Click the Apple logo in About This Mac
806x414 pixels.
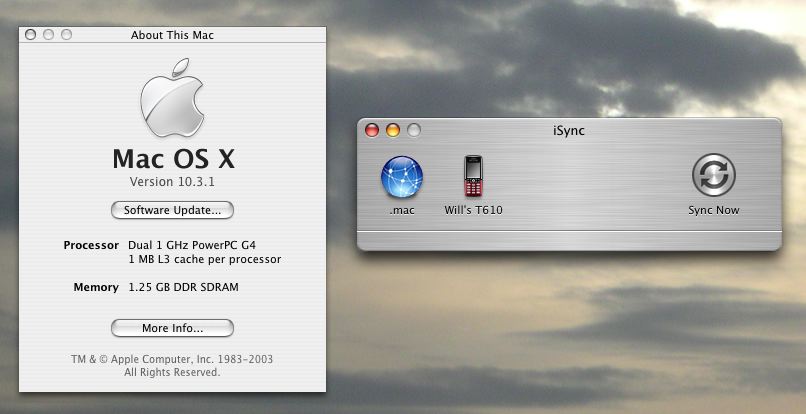point(172,98)
